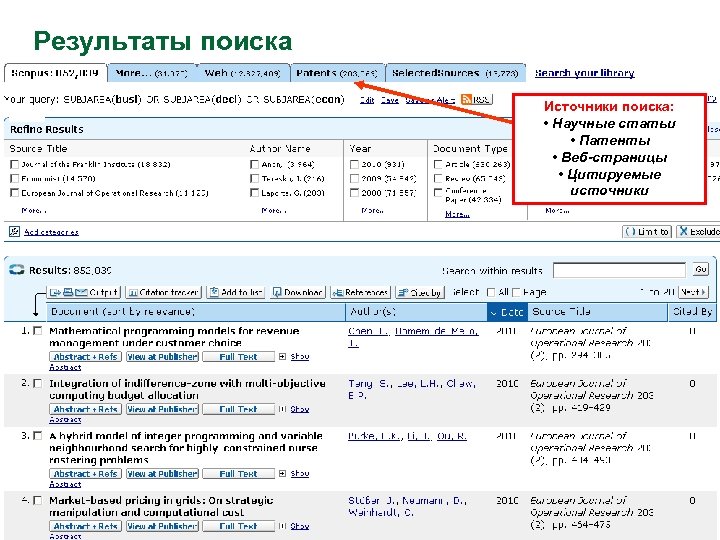
Task: Open author Burke, E.K. link
Action: pos(374,436)
